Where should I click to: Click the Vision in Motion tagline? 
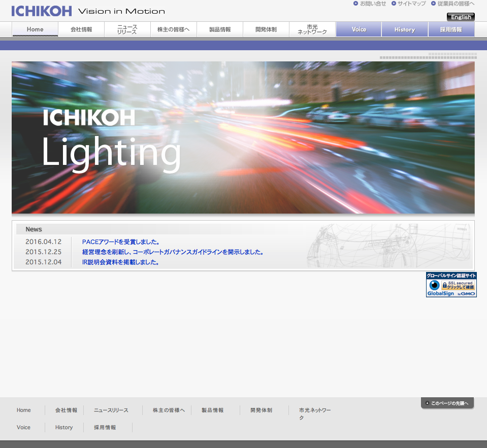tap(121, 12)
